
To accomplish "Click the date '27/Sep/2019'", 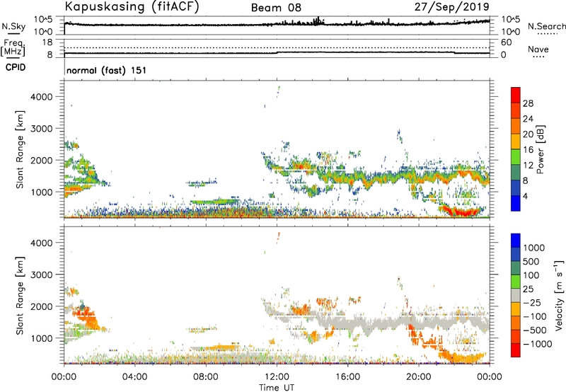I will 451,6.
